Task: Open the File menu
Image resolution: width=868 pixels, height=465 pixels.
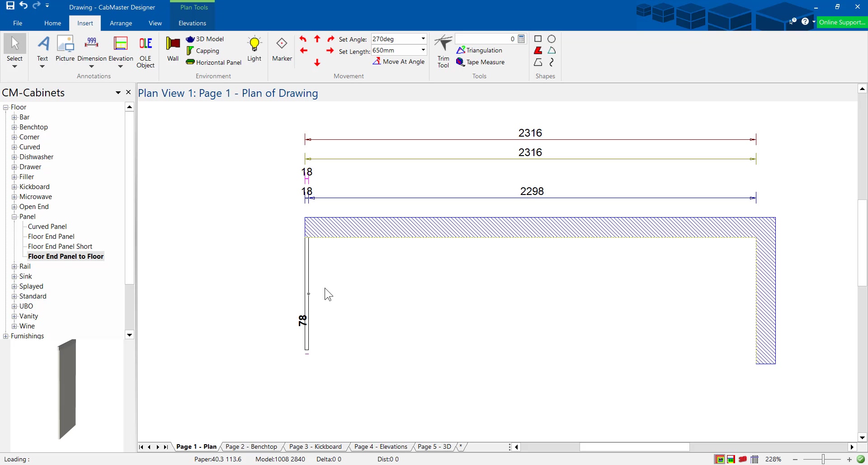Action: pyautogui.click(x=18, y=23)
